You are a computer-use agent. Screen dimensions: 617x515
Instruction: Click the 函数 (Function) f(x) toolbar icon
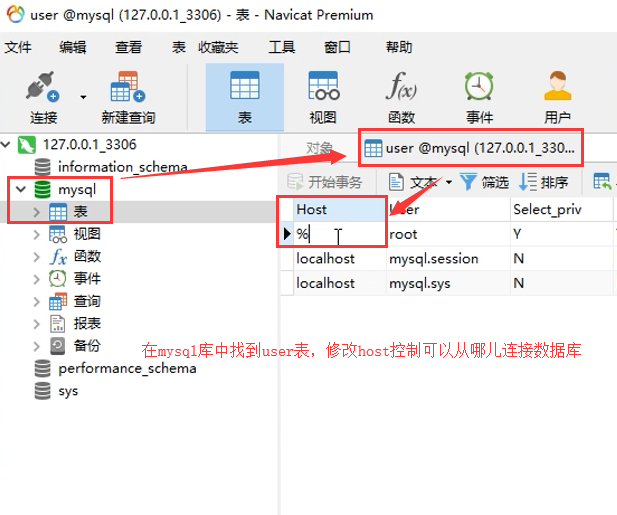[x=401, y=96]
